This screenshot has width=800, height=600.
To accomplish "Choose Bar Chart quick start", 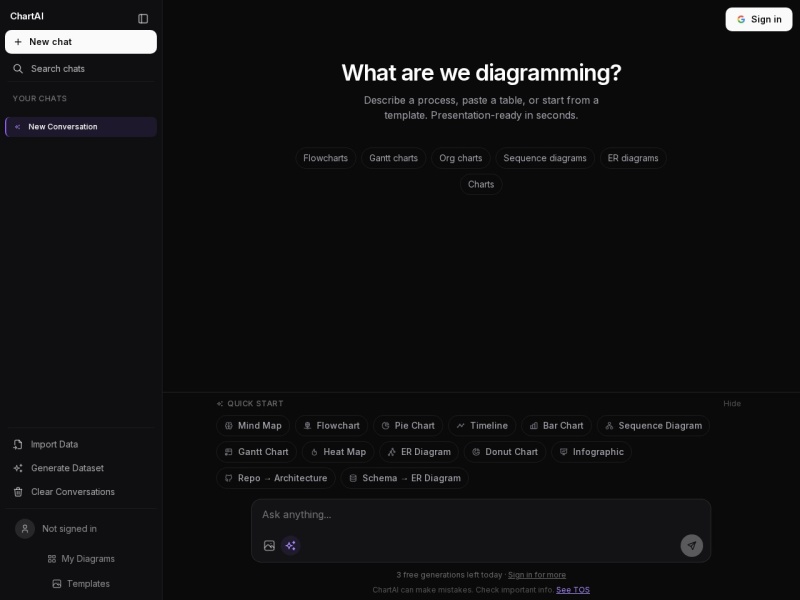I will tap(556, 426).
